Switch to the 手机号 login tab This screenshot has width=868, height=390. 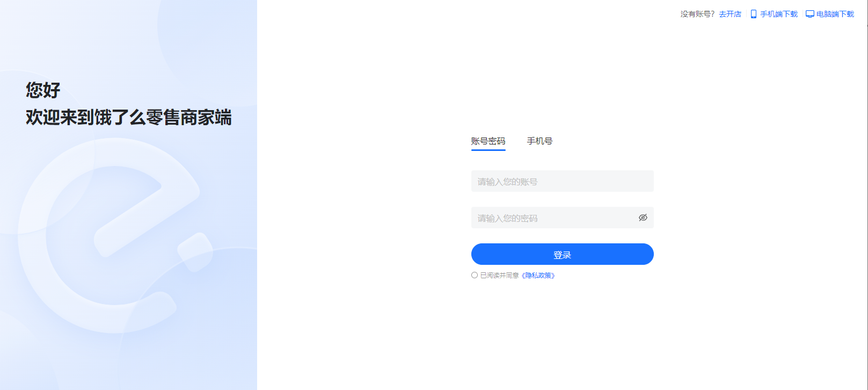coord(539,141)
